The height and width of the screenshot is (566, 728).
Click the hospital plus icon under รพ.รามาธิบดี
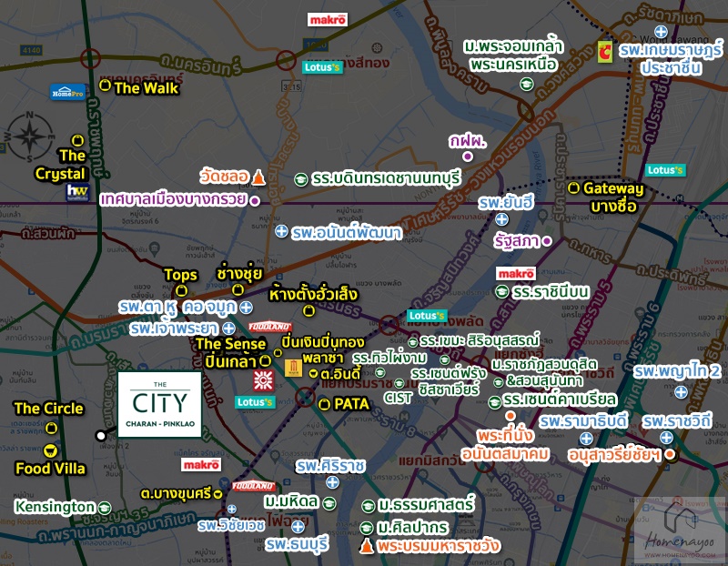click(586, 439)
